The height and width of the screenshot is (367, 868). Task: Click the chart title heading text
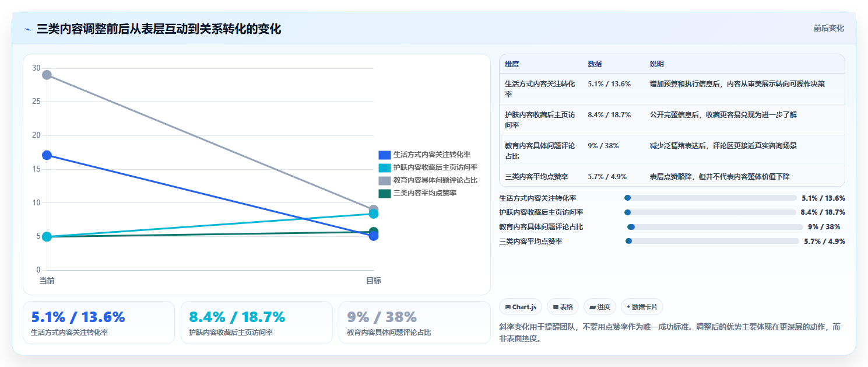[159, 29]
